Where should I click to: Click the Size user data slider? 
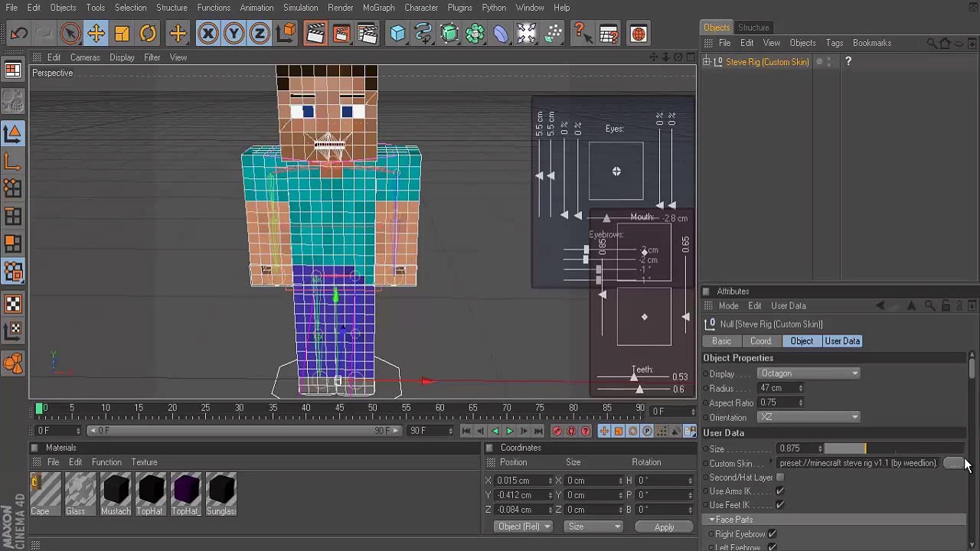click(893, 448)
